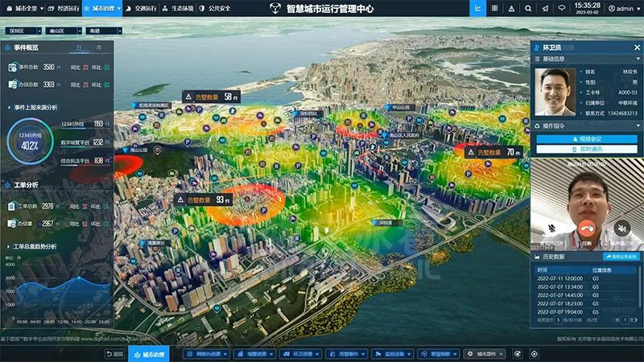End the video call with red hang-up button
Image resolution: width=644 pixels, height=362 pixels.
[x=587, y=228]
